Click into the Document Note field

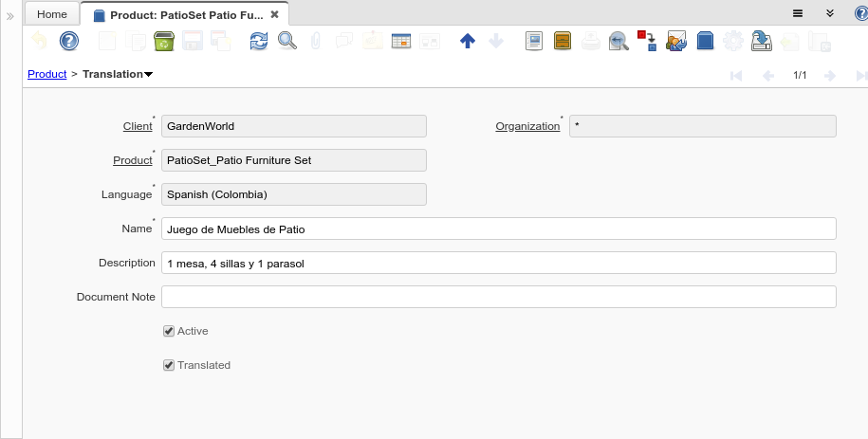(x=498, y=297)
